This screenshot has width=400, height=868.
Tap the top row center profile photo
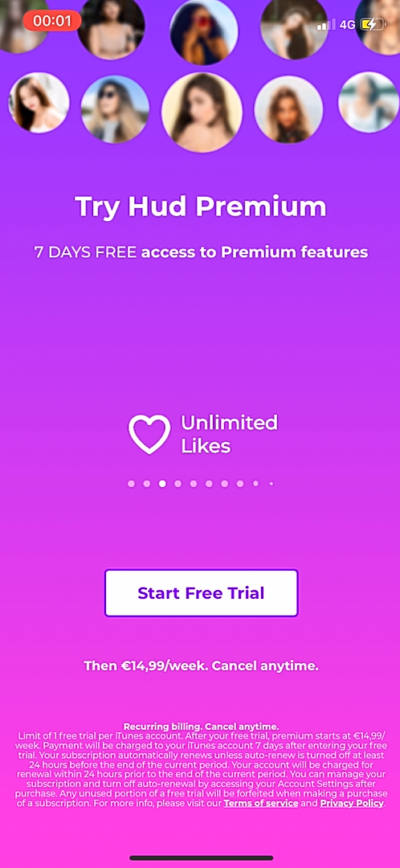pos(204,31)
